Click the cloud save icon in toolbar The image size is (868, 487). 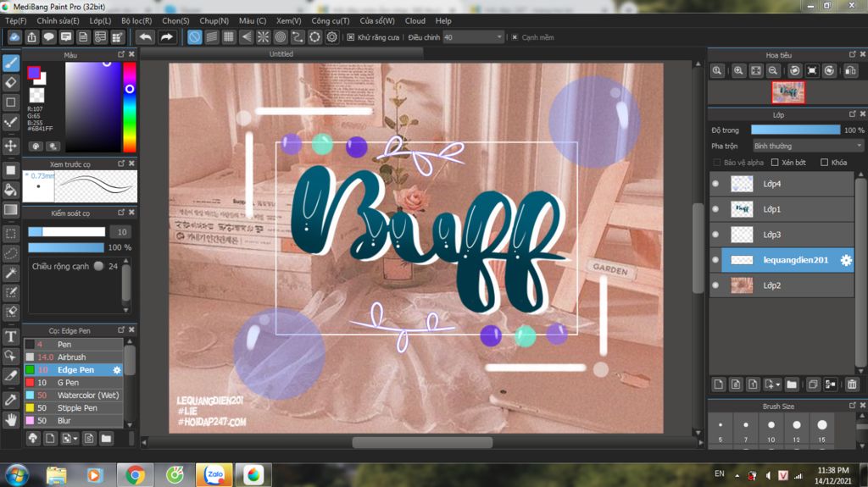click(x=14, y=37)
